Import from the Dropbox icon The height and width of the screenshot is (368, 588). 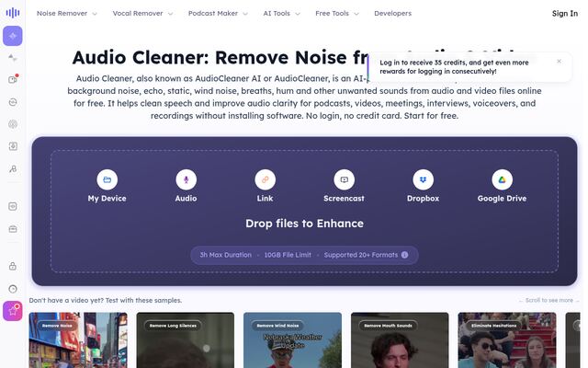click(x=423, y=180)
